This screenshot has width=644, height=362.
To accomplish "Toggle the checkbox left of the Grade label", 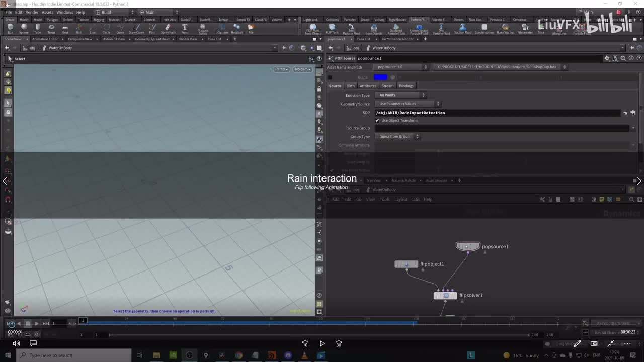I will [330, 77].
